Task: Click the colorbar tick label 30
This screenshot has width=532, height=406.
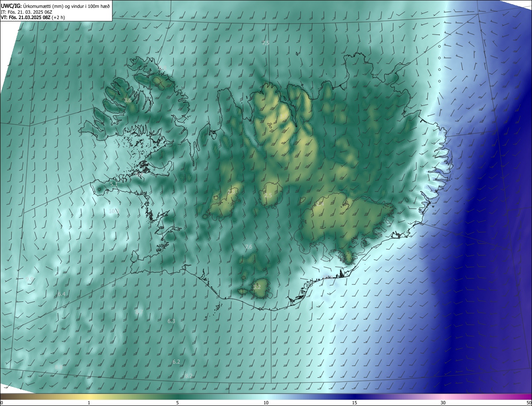Action: coord(443,403)
